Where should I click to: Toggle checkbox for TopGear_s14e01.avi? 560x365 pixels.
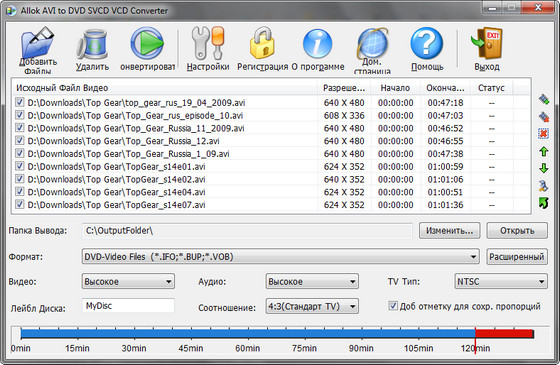point(19,166)
